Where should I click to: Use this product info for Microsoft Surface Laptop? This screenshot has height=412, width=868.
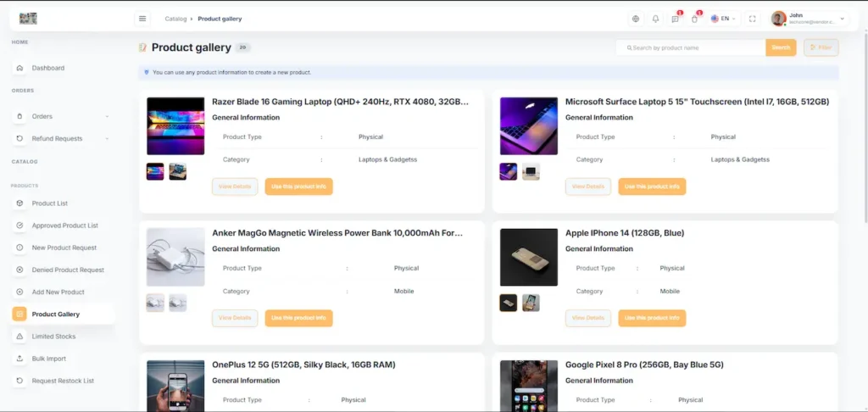click(652, 187)
